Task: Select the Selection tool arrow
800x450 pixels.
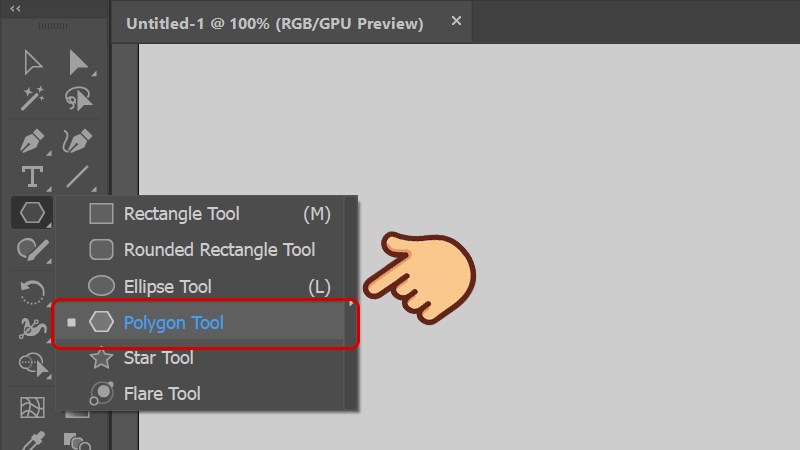Action: click(33, 63)
